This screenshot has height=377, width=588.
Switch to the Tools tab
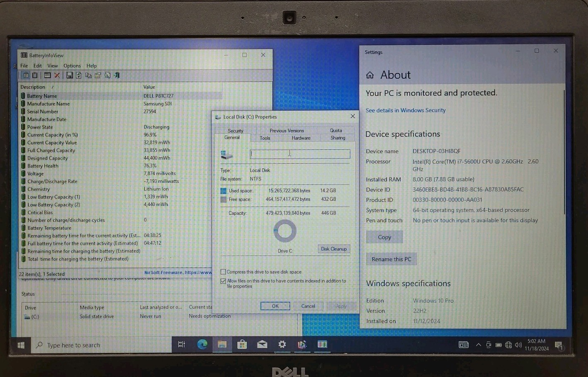[x=265, y=138]
